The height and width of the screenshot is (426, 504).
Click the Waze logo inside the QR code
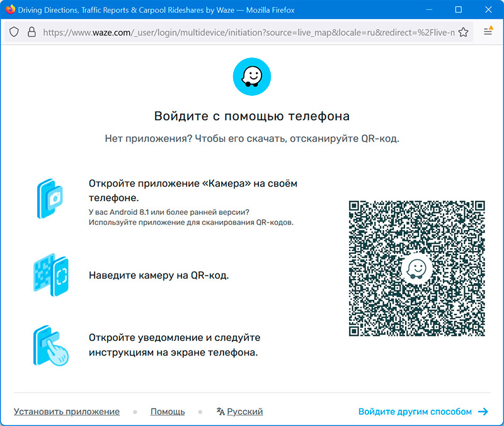tap(416, 268)
